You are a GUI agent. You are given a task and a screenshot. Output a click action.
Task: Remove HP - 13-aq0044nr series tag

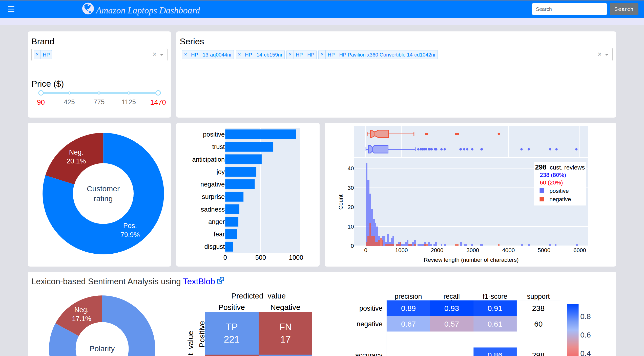tap(185, 54)
